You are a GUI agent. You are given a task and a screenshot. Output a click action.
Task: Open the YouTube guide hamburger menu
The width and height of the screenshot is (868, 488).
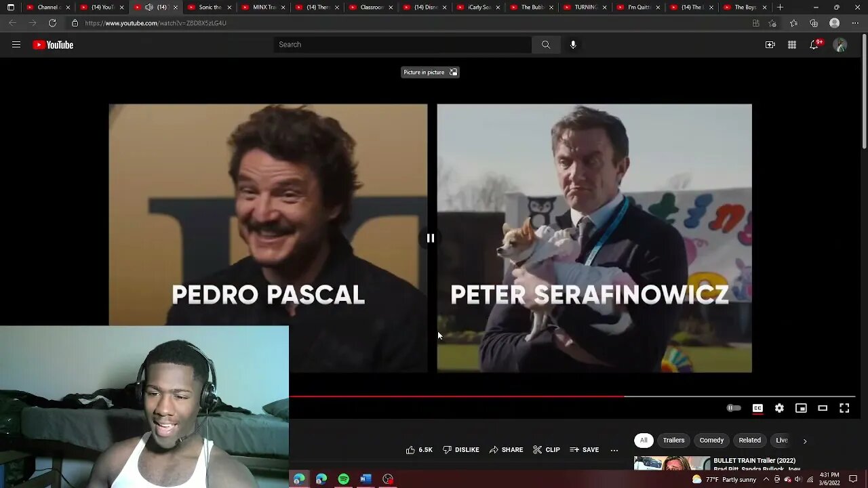[x=16, y=45]
